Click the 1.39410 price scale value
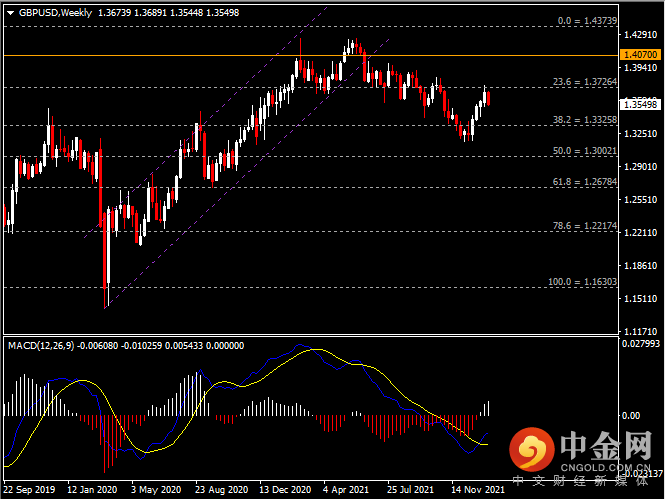 click(640, 68)
